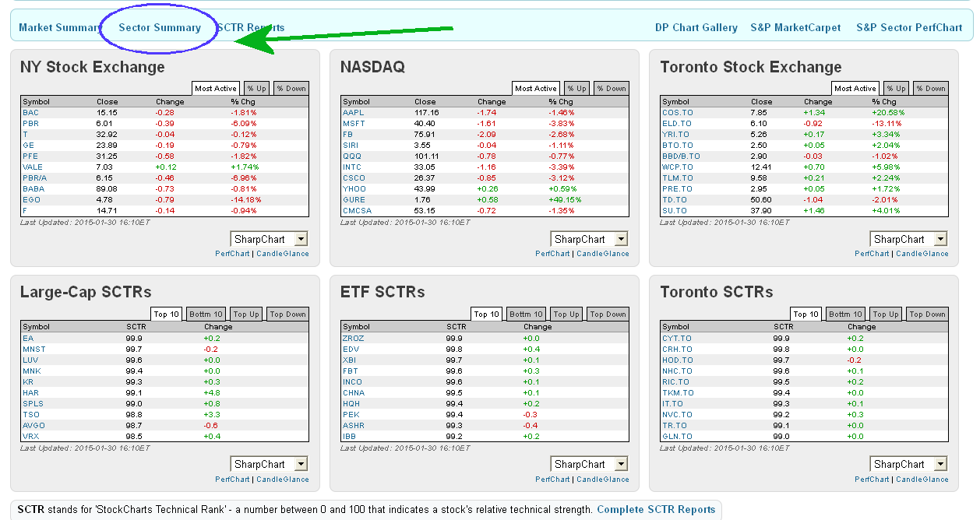Open IBB symbol in ETF SCTRs
The height and width of the screenshot is (520, 980).
(x=348, y=437)
